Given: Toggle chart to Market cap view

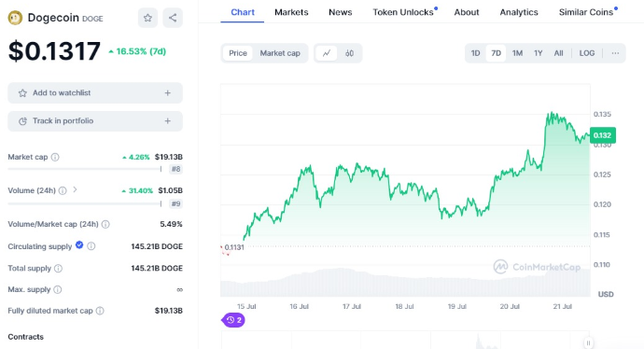Looking at the screenshot, I should coord(280,53).
